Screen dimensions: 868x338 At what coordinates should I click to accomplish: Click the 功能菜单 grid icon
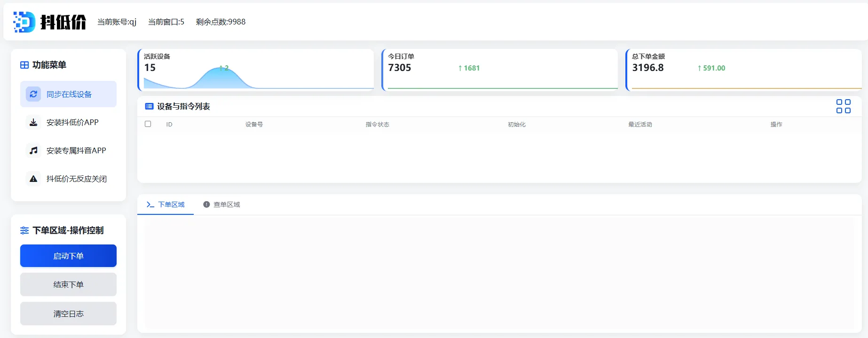[x=24, y=65]
